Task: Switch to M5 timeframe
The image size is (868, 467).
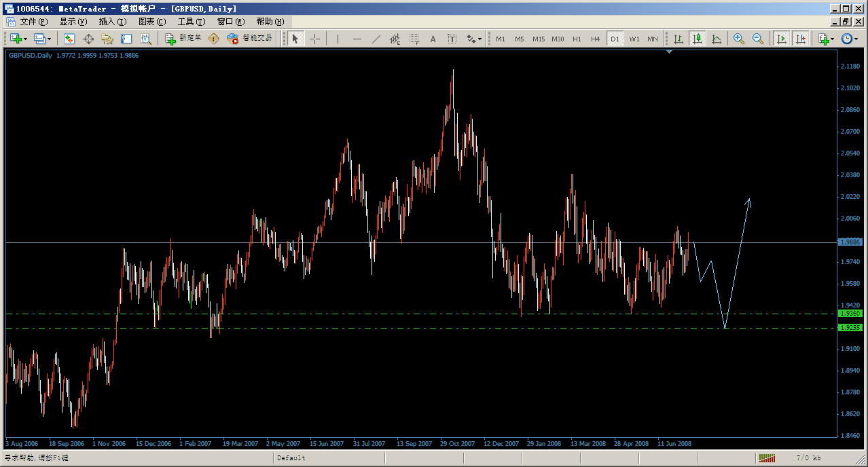Action: pyautogui.click(x=520, y=39)
